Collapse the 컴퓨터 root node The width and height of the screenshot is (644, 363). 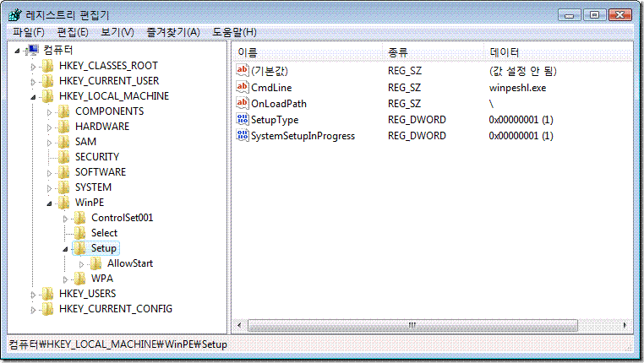pyautogui.click(x=17, y=51)
